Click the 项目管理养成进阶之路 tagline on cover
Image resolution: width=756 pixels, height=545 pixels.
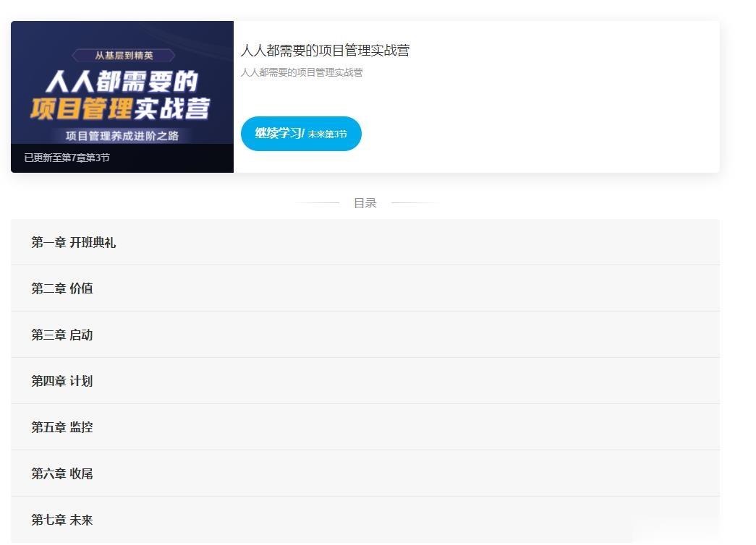[122, 136]
